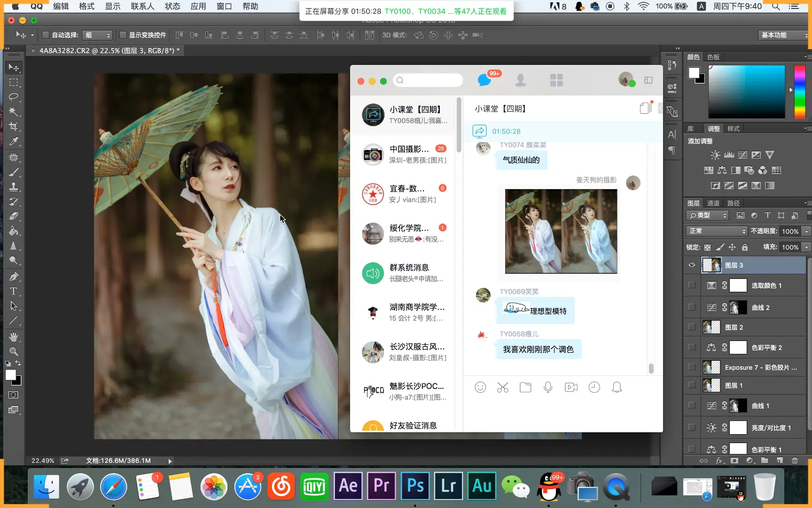
Task: Show the 曲线 2 layer visibility
Action: pyautogui.click(x=692, y=307)
